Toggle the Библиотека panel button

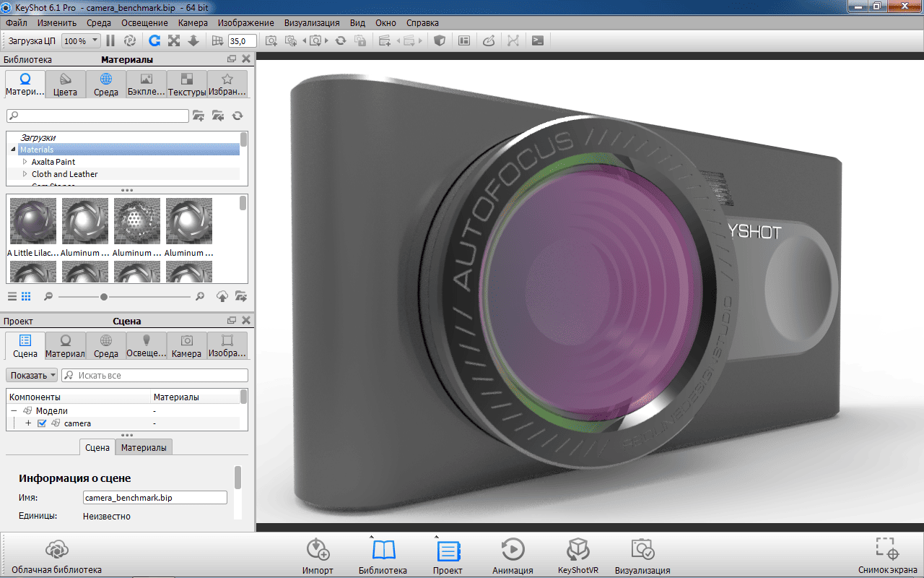click(383, 556)
